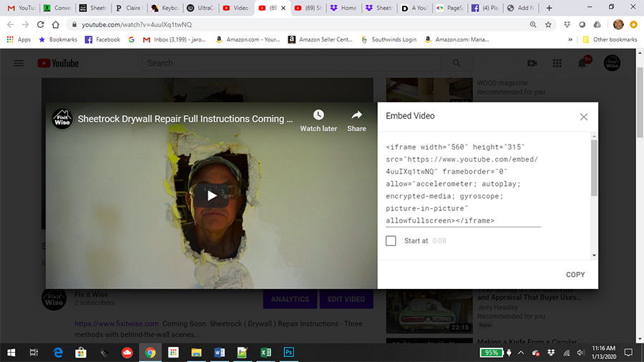Image resolution: width=644 pixels, height=362 pixels.
Task: Switch to the Video tab
Action: click(236, 8)
